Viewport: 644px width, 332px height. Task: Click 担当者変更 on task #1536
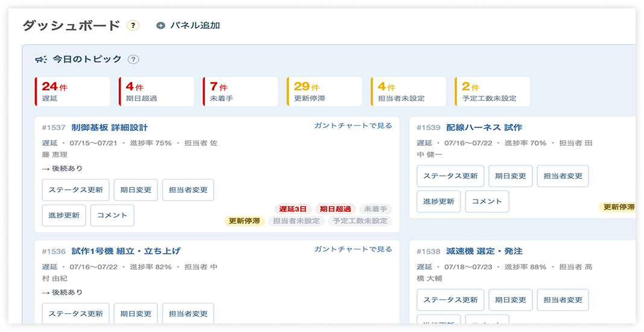tap(188, 313)
